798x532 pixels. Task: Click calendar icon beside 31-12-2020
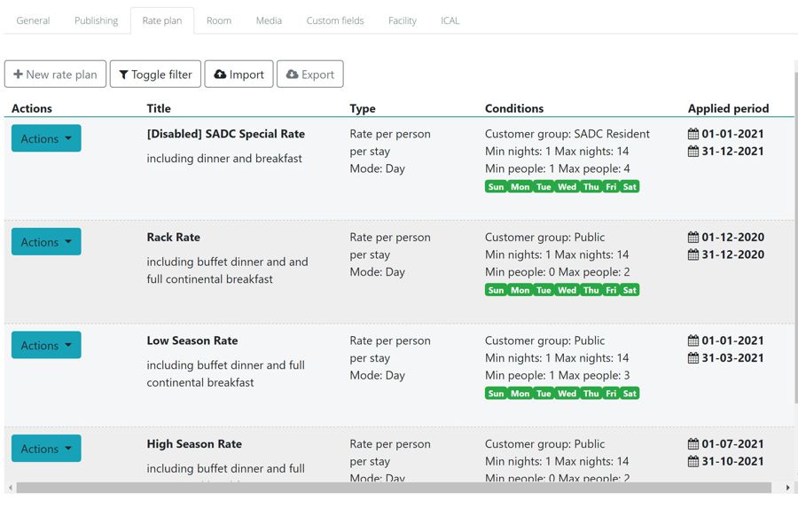pyautogui.click(x=693, y=254)
